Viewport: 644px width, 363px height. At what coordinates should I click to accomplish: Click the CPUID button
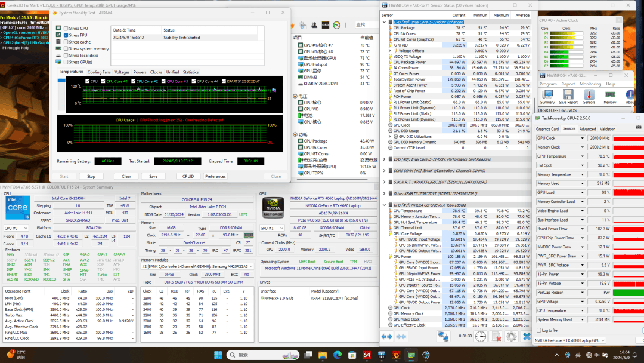188,176
